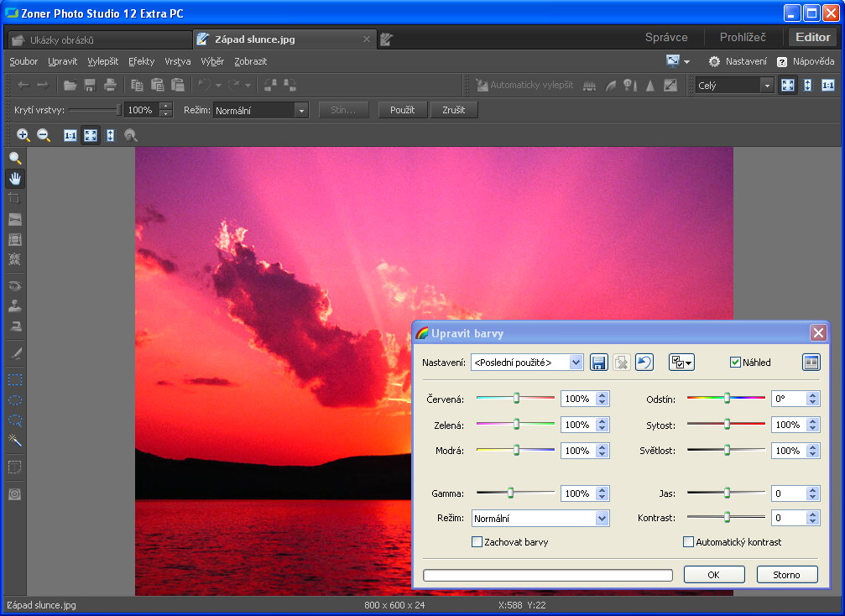Switch to the Správce tab
This screenshot has height=616, width=845.
tap(666, 37)
